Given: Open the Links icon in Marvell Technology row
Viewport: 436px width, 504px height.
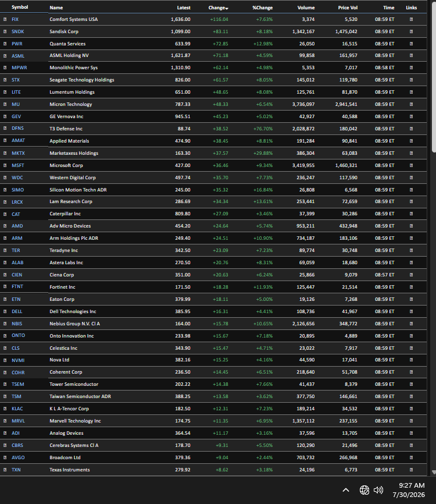Looking at the screenshot, I should pyautogui.click(x=411, y=421).
